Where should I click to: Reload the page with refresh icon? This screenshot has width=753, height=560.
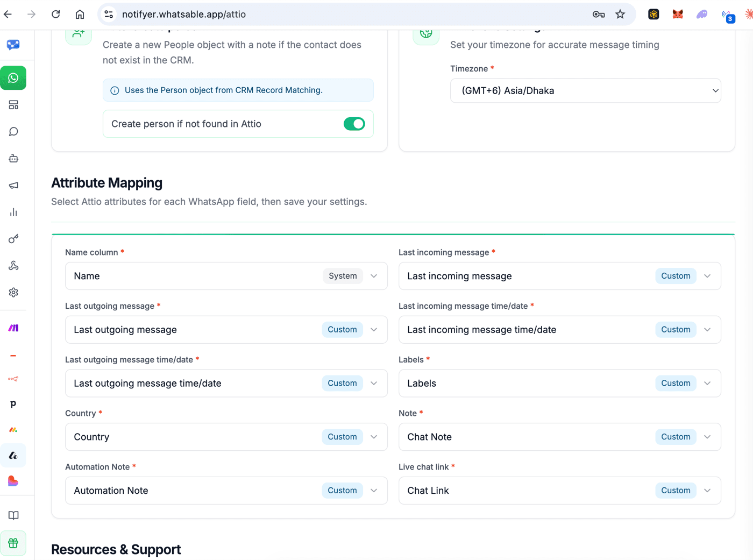point(56,15)
